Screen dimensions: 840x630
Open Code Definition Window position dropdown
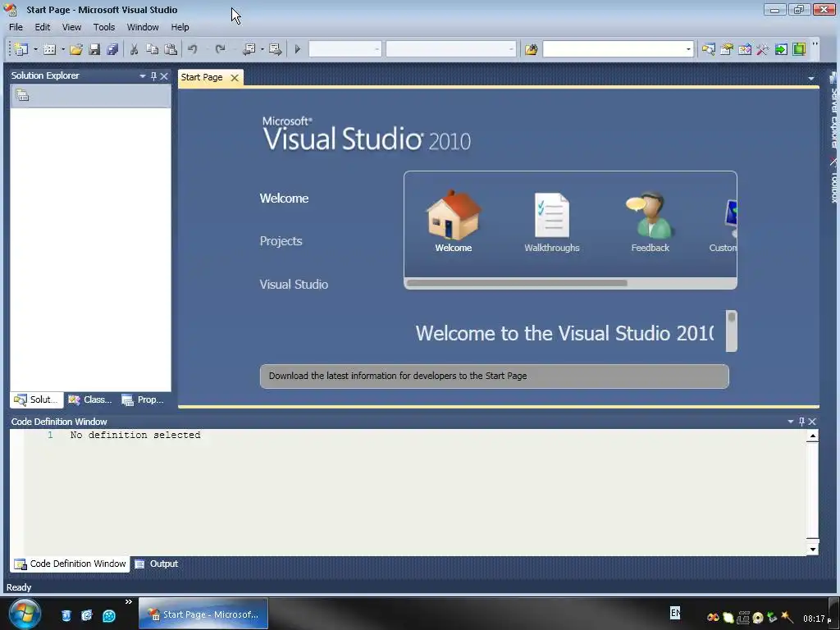tap(790, 422)
